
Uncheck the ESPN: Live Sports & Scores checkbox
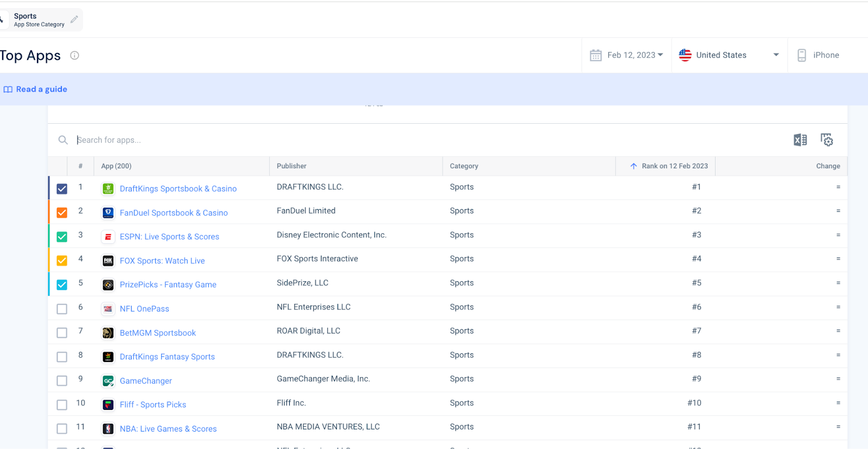(x=62, y=237)
